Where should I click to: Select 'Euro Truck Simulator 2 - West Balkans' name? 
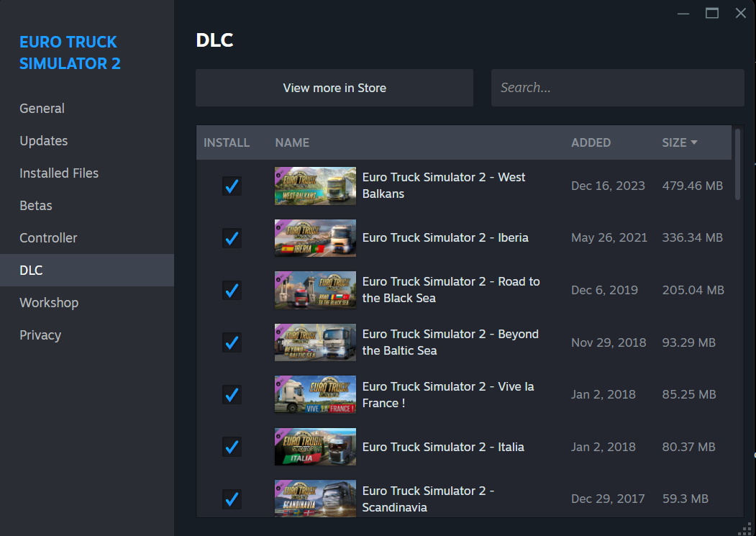[x=444, y=185]
